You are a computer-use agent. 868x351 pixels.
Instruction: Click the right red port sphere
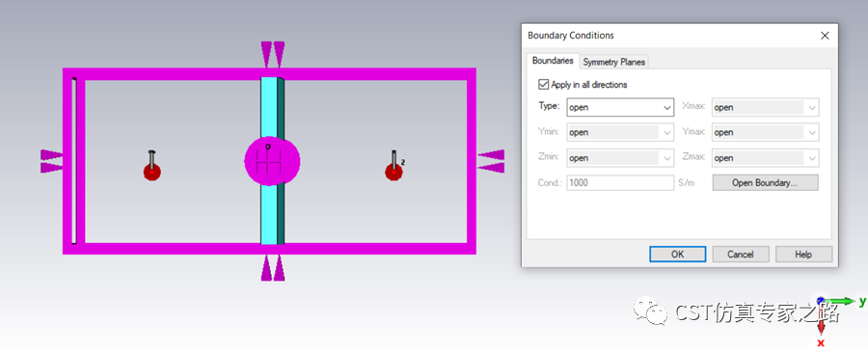pos(393,172)
